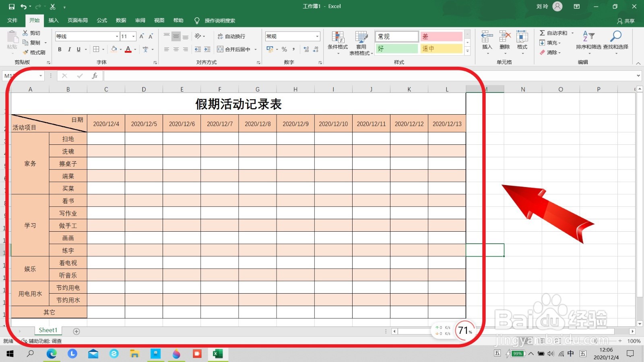Toggle right text alignment
Viewport: 644px width, 362px height.
pos(186,49)
